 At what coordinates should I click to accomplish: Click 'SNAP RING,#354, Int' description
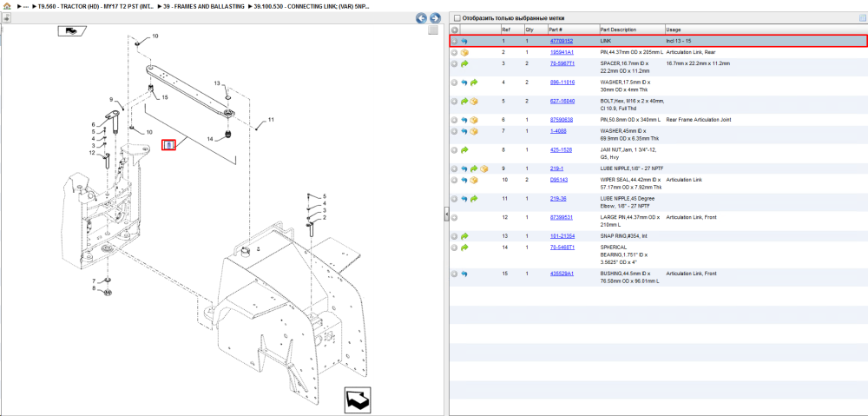624,236
